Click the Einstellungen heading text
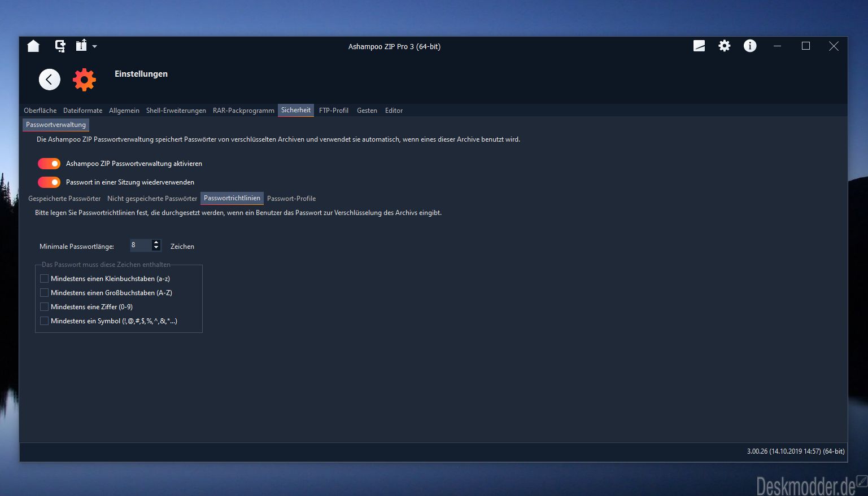The image size is (868, 496). point(141,74)
